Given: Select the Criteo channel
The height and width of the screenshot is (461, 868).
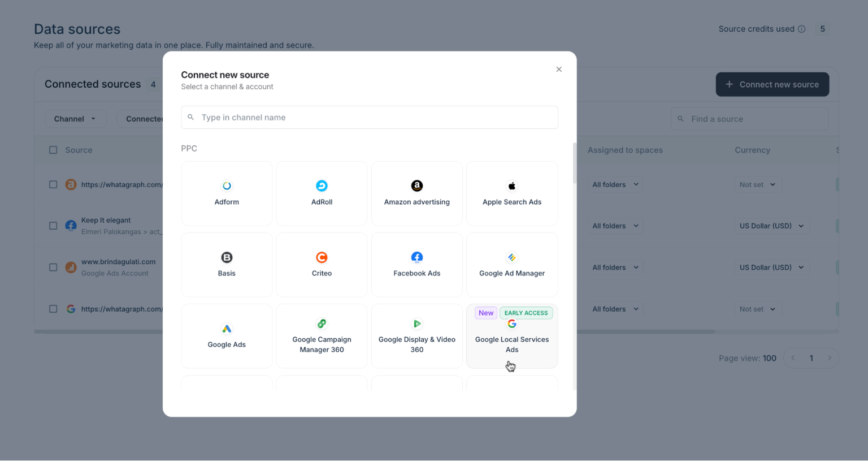Looking at the screenshot, I should pos(322,264).
